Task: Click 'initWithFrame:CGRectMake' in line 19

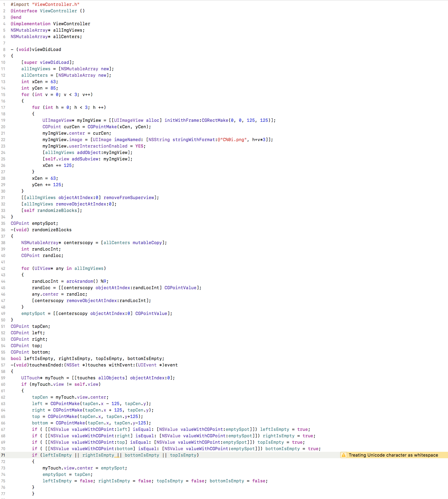Action: (x=196, y=120)
